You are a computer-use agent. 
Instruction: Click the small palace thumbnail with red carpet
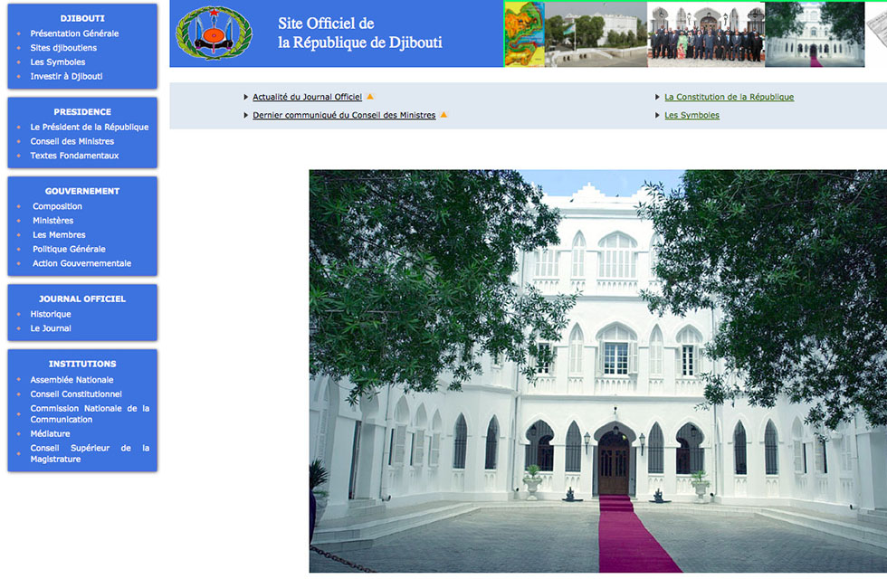click(x=815, y=34)
